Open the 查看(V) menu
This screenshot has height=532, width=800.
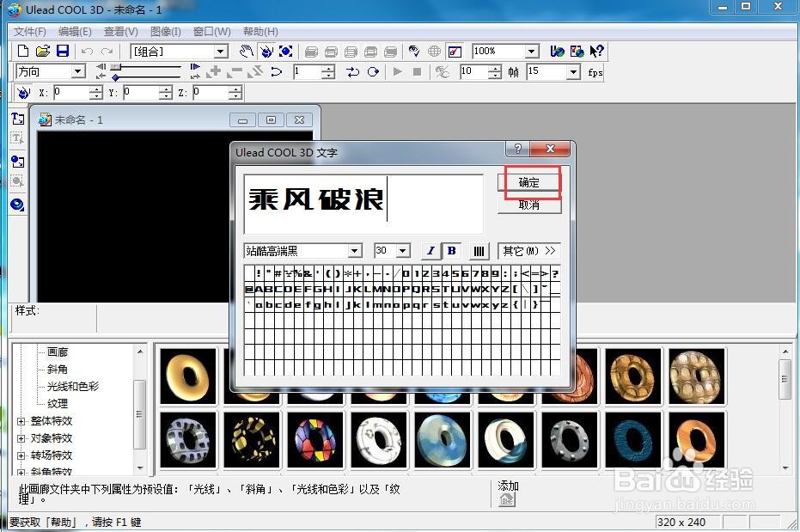[x=121, y=32]
